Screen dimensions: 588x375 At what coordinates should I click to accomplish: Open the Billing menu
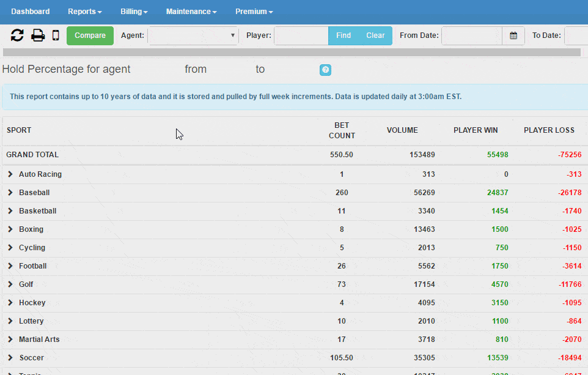pos(134,12)
